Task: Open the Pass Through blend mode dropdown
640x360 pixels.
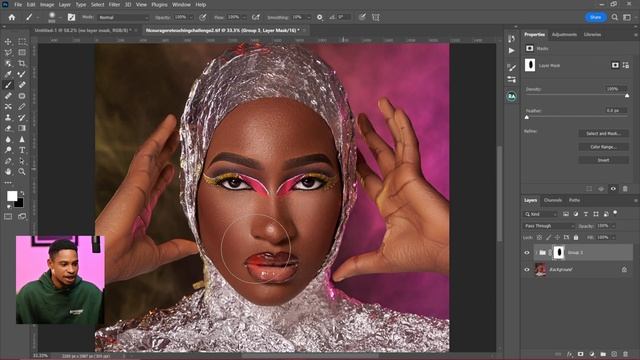Action: [x=548, y=226]
